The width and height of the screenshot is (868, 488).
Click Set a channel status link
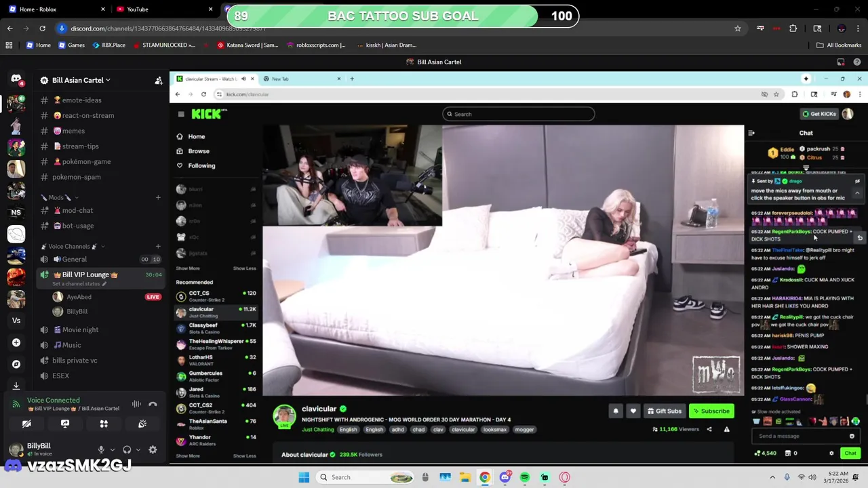[79, 283]
